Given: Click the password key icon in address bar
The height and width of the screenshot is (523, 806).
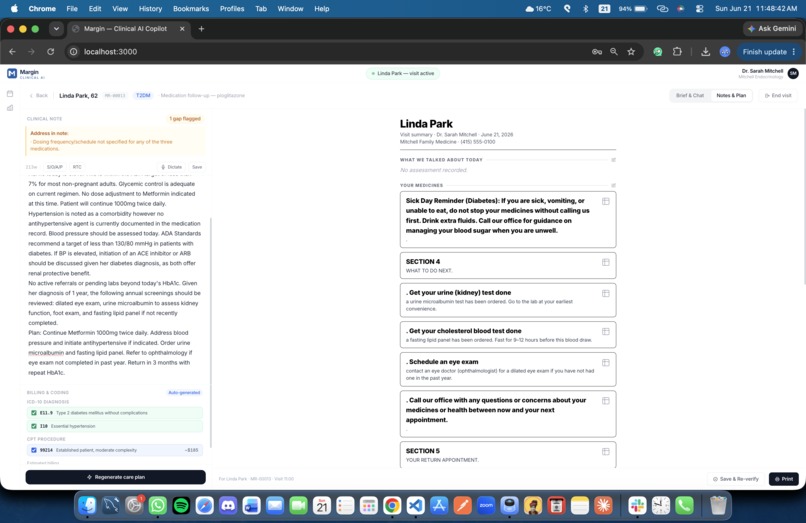Looking at the screenshot, I should (x=597, y=51).
